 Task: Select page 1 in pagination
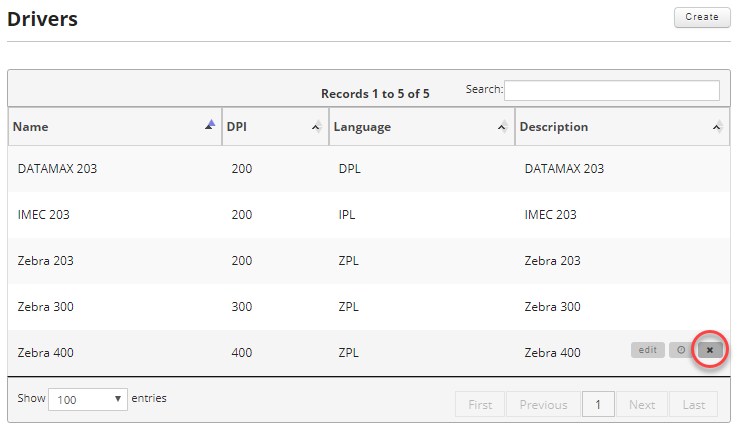pyautogui.click(x=598, y=404)
